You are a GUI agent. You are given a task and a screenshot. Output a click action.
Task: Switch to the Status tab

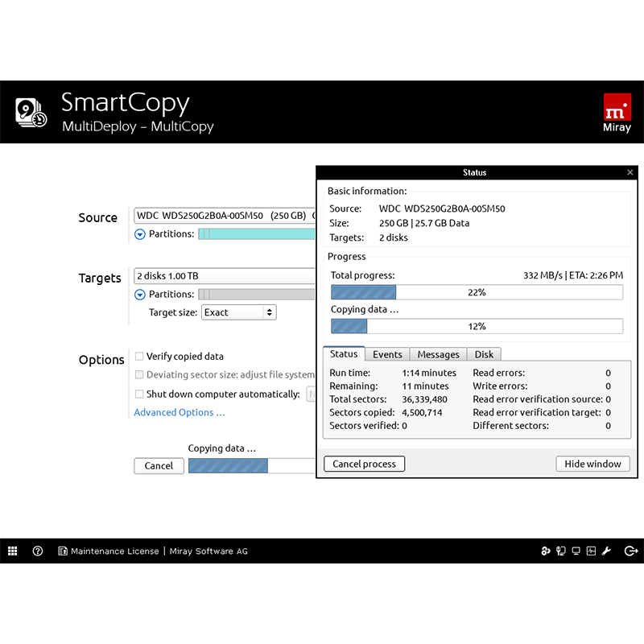(x=344, y=354)
